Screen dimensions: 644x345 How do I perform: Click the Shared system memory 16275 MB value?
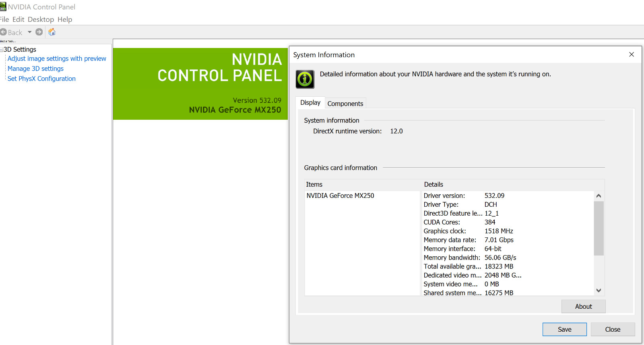(x=499, y=293)
